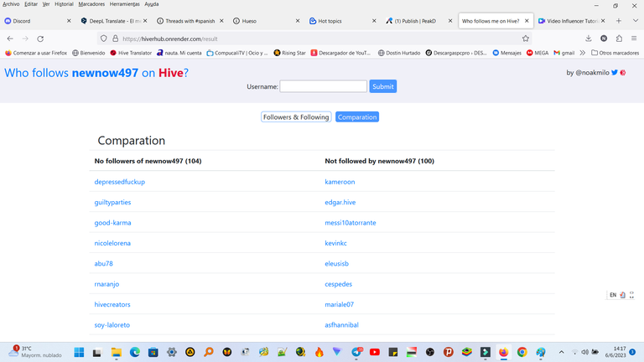The image size is (644, 362).
Task: Open the Firefox hamburger application menu
Action: click(633, 39)
